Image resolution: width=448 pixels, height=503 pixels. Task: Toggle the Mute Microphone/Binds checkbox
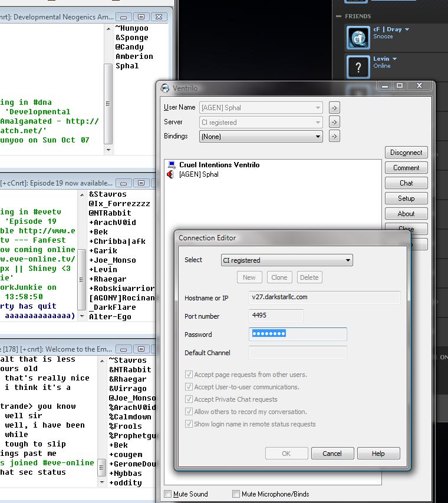pos(236,494)
